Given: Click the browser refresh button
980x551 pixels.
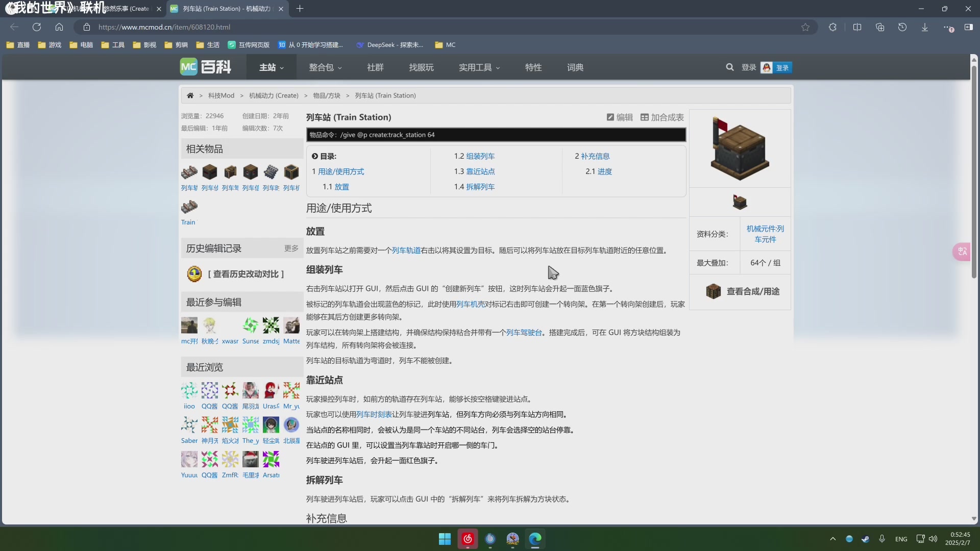Looking at the screenshot, I should point(37,27).
